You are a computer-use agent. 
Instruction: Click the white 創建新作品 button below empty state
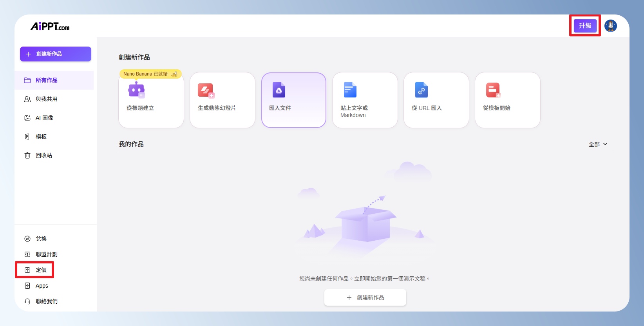(365, 297)
